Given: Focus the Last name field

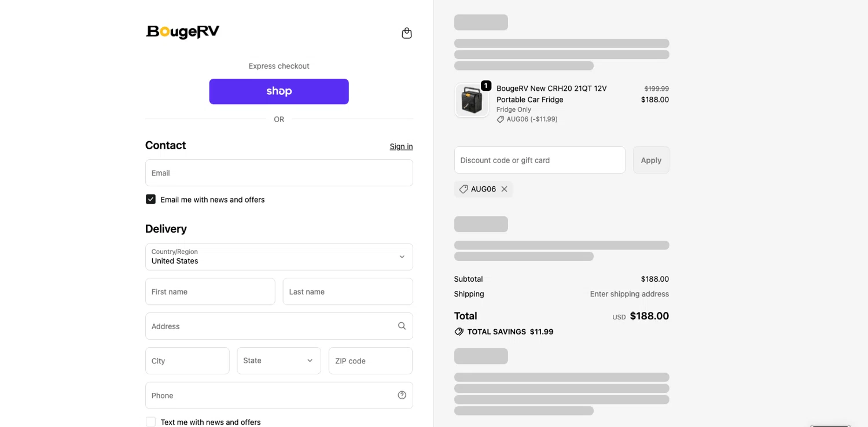Looking at the screenshot, I should pos(348,292).
